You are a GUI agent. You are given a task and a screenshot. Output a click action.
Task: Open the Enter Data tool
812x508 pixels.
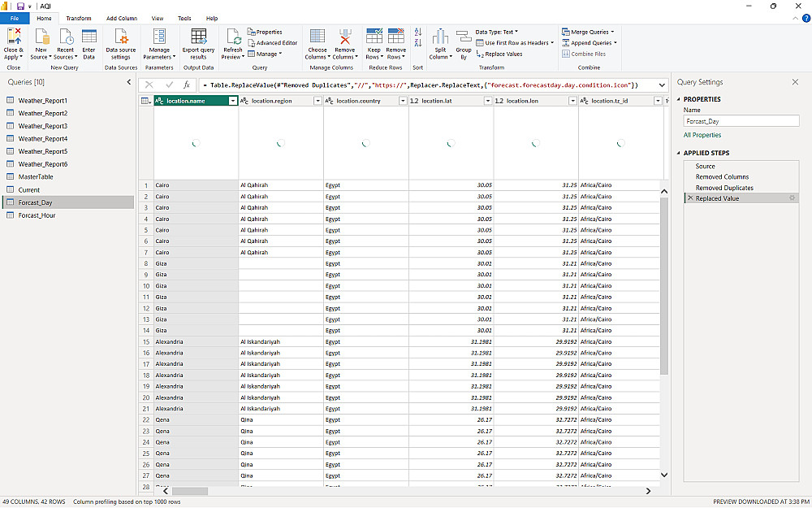point(89,44)
